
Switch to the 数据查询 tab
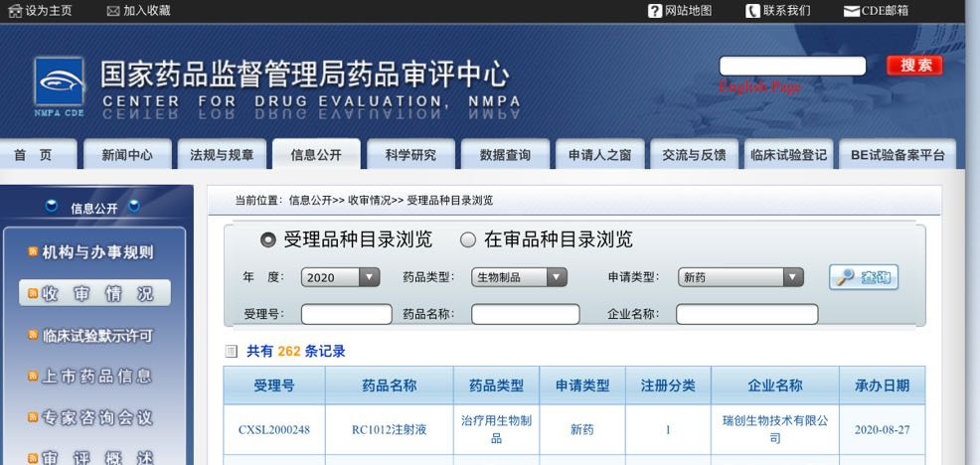pyautogui.click(x=505, y=155)
